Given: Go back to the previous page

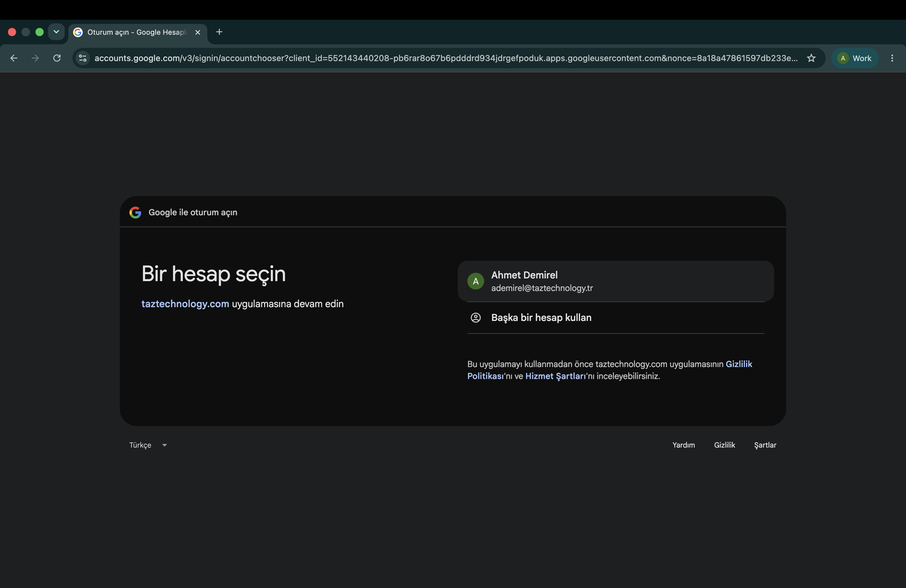Looking at the screenshot, I should [14, 58].
